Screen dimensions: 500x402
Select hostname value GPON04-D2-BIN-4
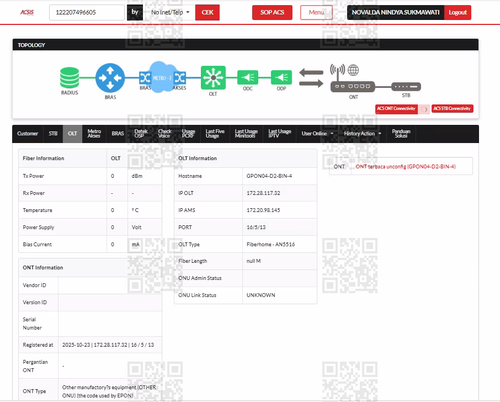(269, 176)
